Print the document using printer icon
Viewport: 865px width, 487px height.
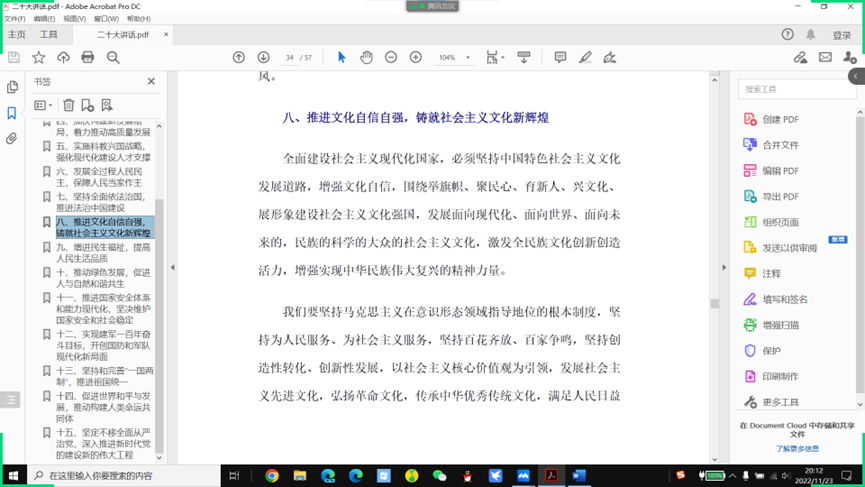pos(88,58)
